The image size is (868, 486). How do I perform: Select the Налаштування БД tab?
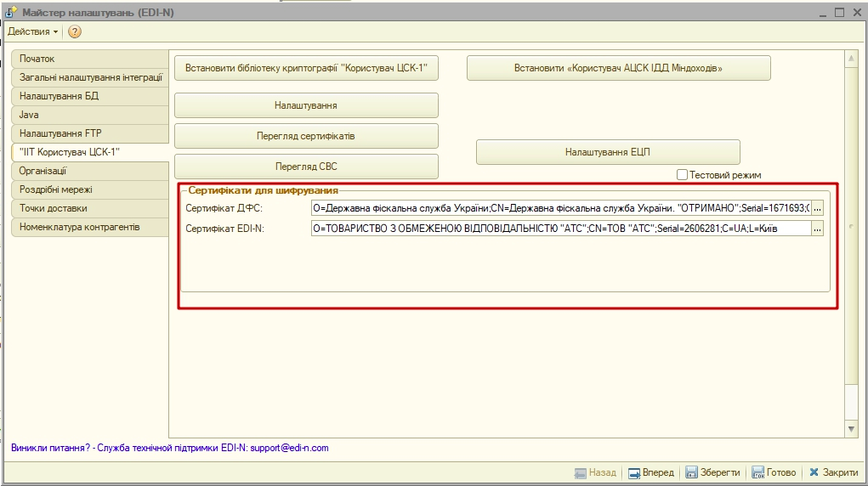(89, 96)
